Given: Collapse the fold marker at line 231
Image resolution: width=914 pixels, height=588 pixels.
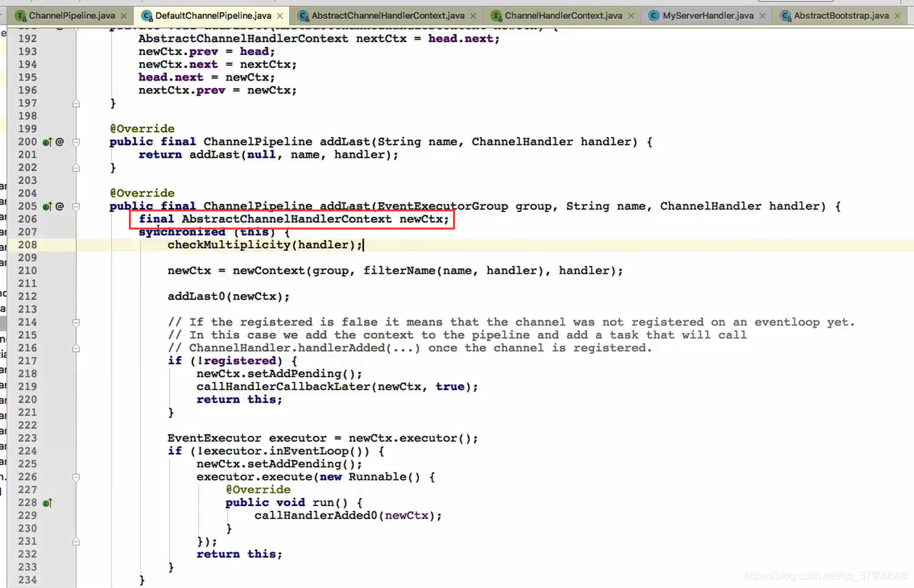Looking at the screenshot, I should click(76, 541).
